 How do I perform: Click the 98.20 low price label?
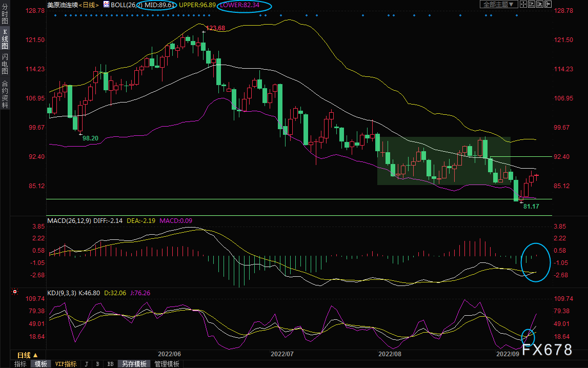(90, 138)
